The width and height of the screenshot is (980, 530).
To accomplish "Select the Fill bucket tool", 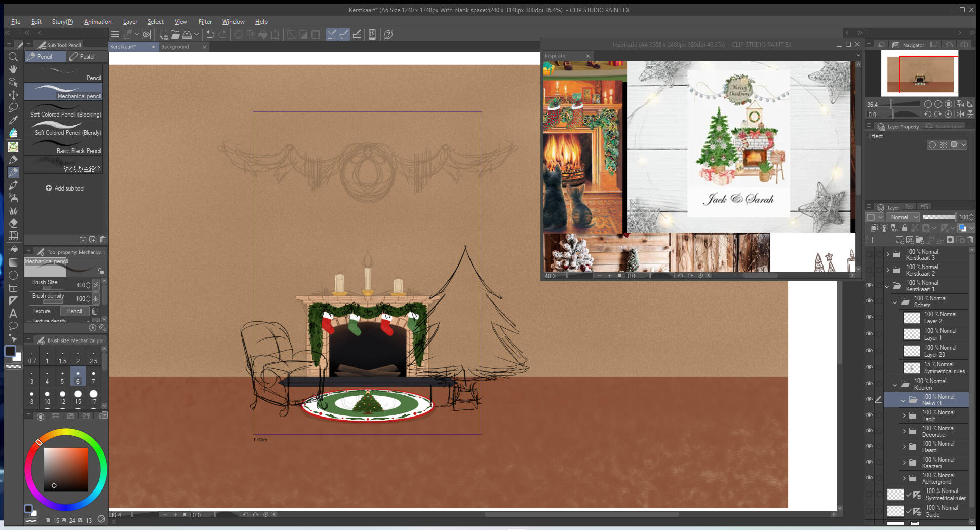I will [x=13, y=250].
